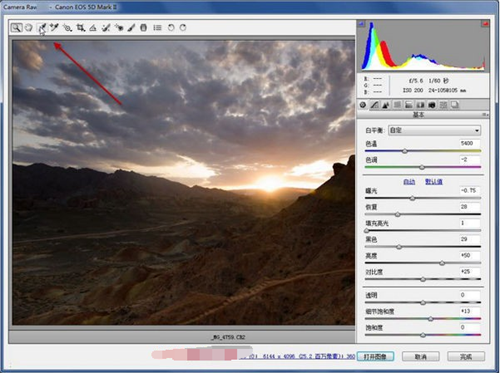Toggle highlight clipping warning on histogram

(485, 24)
